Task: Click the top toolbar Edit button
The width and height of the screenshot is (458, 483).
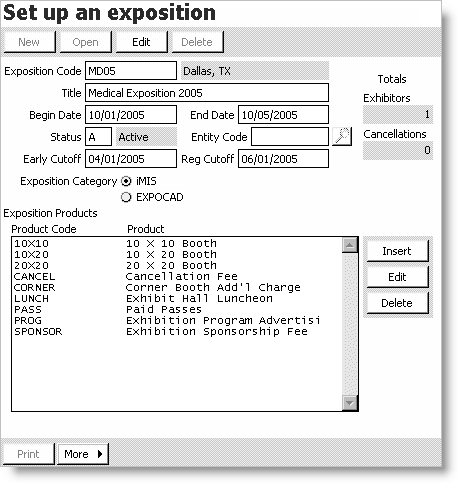Action: coord(141,42)
